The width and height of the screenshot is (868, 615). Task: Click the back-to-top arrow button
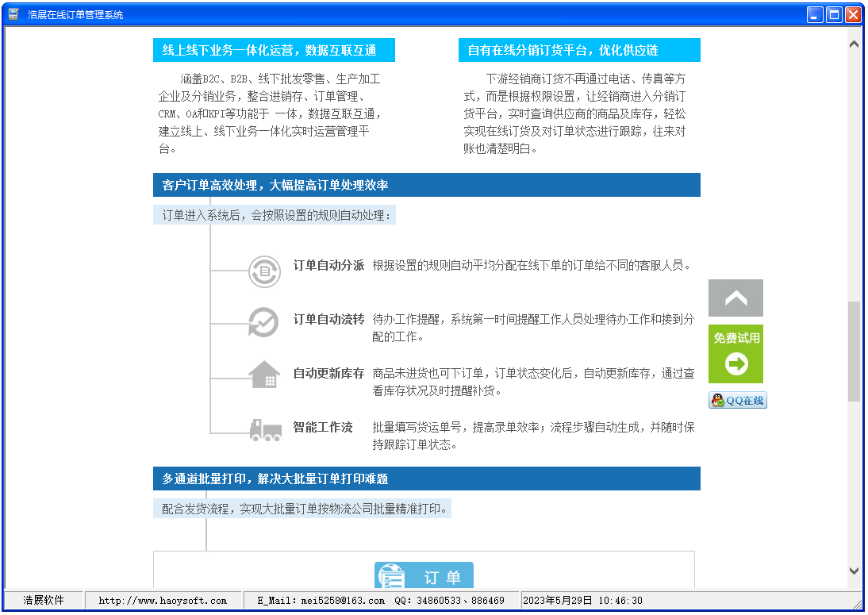(735, 298)
